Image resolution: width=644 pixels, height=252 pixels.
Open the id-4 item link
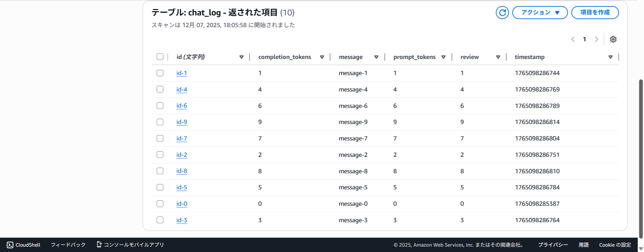coord(181,89)
